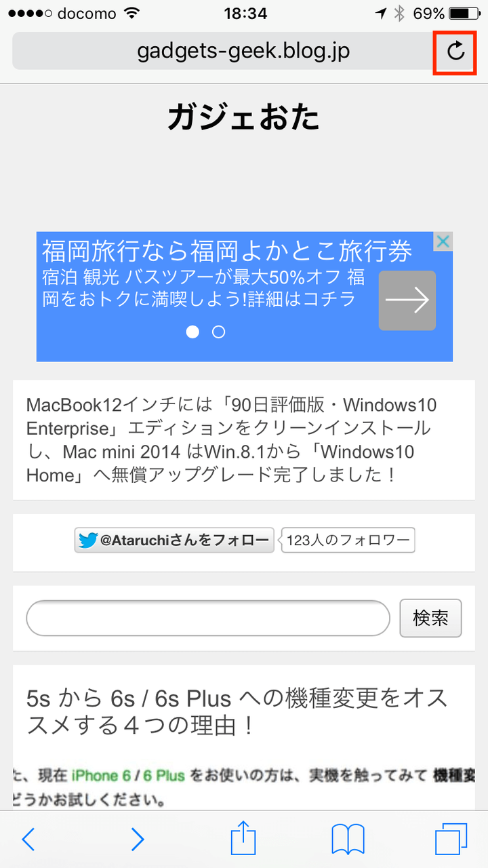
Task: Reload the page with the refresh icon
Action: [x=456, y=50]
